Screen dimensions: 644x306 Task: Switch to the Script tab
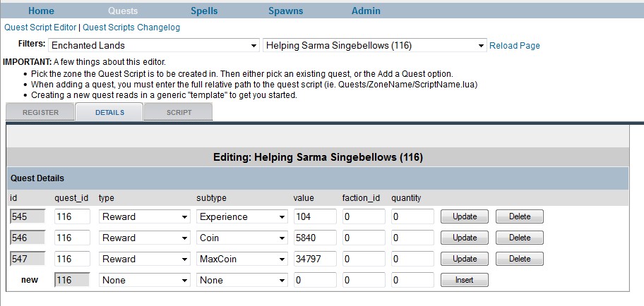[179, 112]
